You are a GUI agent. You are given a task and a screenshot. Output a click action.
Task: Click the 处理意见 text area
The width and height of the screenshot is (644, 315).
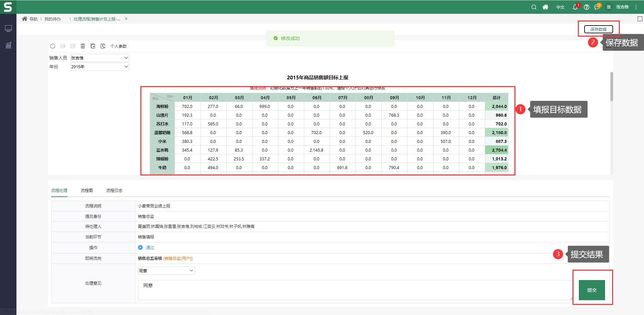355,290
